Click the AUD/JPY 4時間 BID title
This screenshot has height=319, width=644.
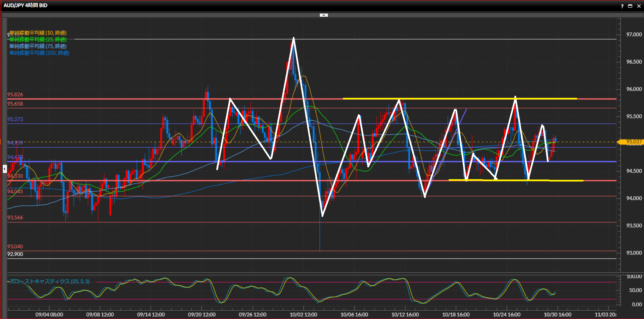[26, 5]
